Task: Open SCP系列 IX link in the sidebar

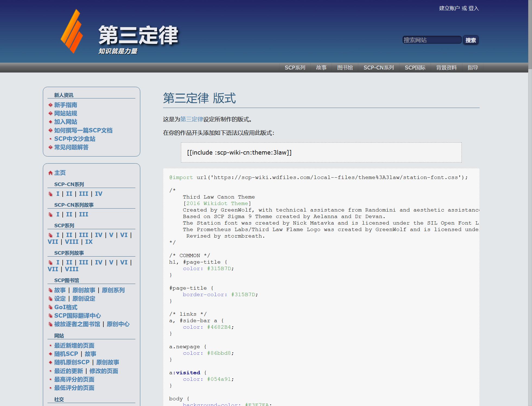Action: [x=89, y=242]
